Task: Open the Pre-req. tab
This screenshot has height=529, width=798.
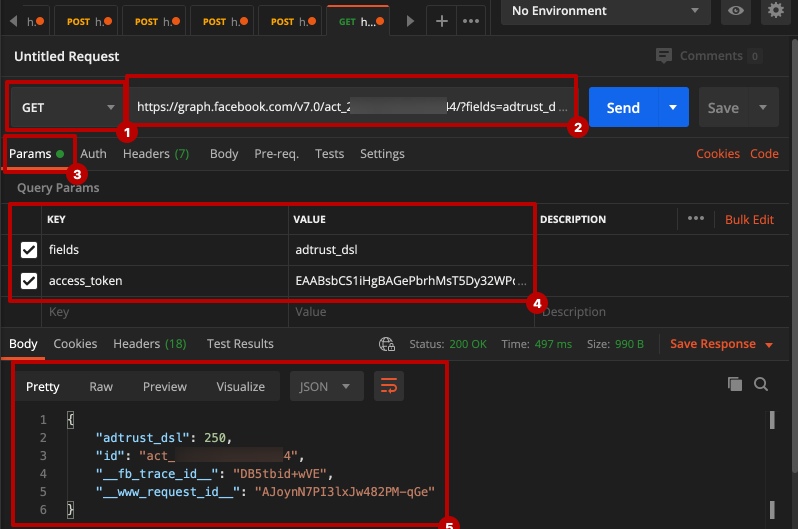Action: pyautogui.click(x=276, y=154)
